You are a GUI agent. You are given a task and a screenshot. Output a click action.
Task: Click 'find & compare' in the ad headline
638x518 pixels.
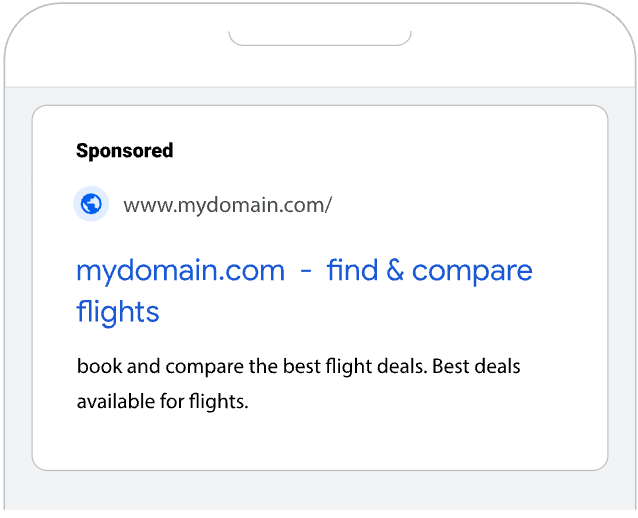pos(429,270)
